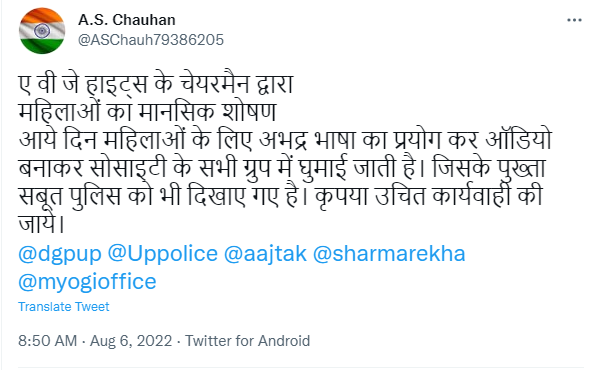Open the @aajtak mention link

[x=265, y=254]
